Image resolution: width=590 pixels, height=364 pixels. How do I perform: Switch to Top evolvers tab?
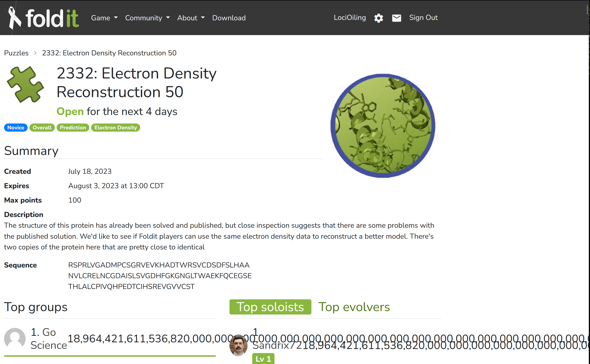[354, 307]
